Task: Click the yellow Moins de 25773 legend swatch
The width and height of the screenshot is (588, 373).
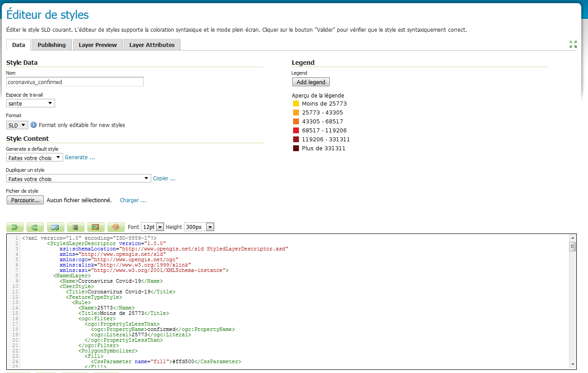Action: [x=296, y=104]
